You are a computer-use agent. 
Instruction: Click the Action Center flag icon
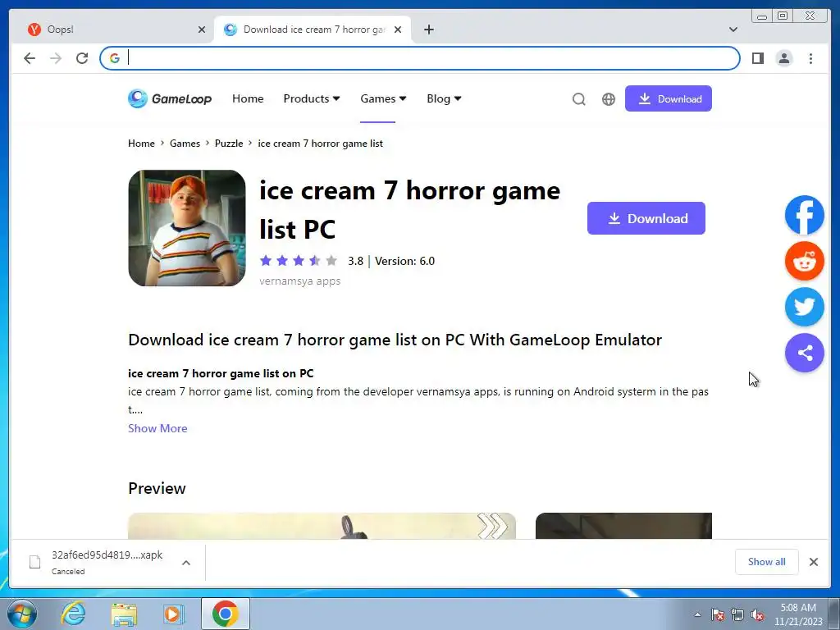tap(717, 614)
